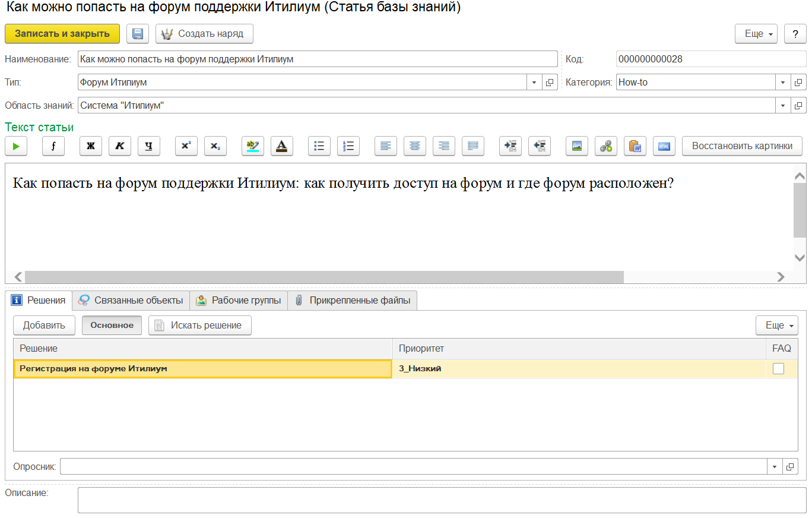
Task: Click the green play arrow icon
Action: point(16,146)
